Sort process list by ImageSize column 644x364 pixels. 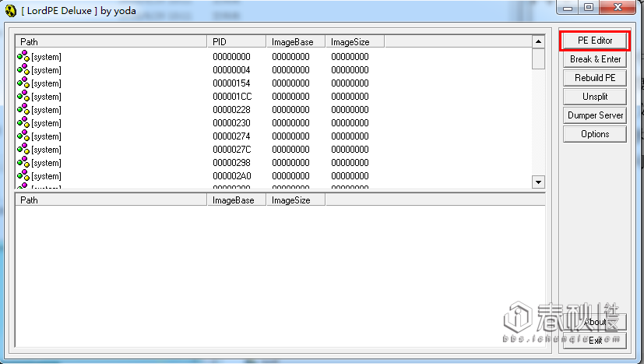pos(355,41)
